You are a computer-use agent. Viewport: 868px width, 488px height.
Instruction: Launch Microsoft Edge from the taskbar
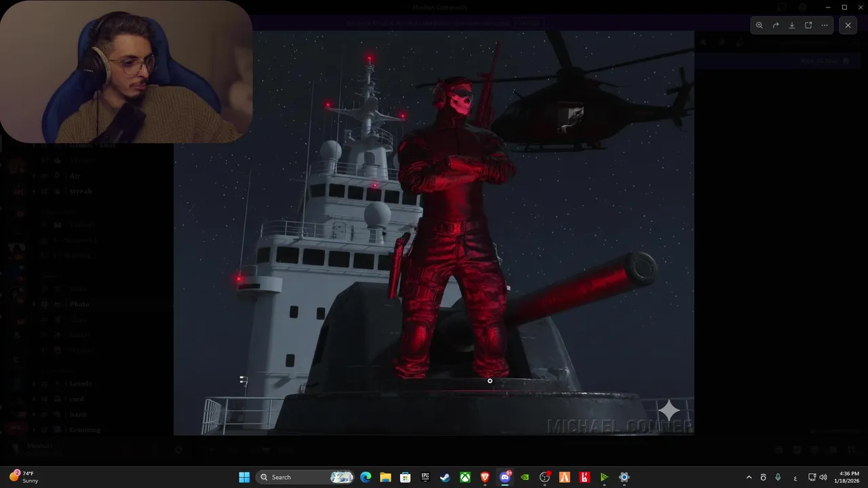point(366,477)
